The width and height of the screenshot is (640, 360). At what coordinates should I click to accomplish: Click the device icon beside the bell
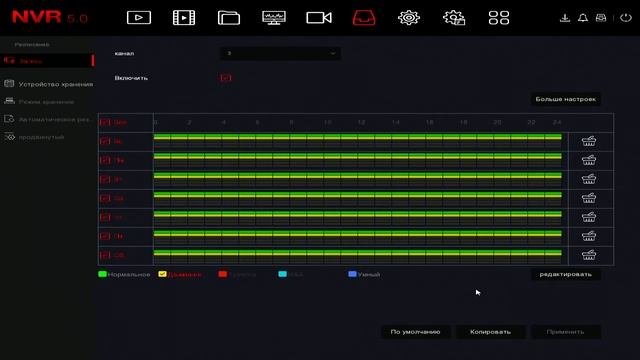click(601, 18)
